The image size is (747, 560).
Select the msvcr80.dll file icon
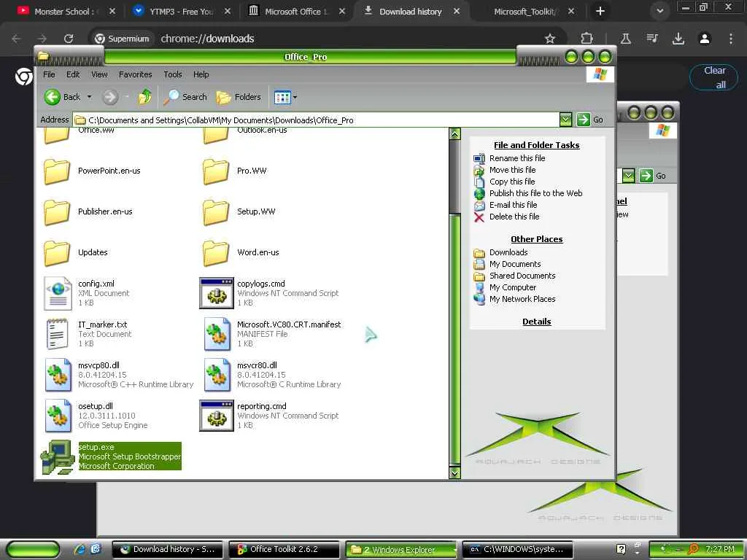[217, 376]
